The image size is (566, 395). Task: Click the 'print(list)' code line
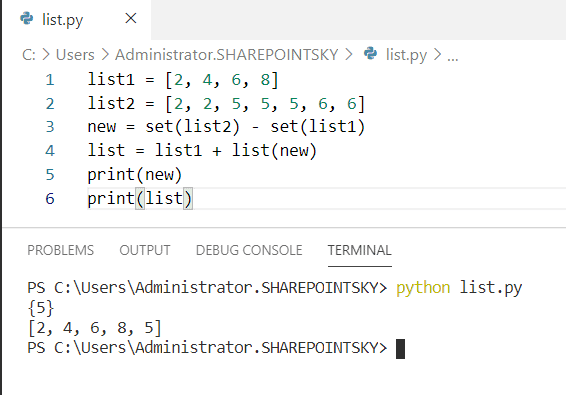point(140,199)
